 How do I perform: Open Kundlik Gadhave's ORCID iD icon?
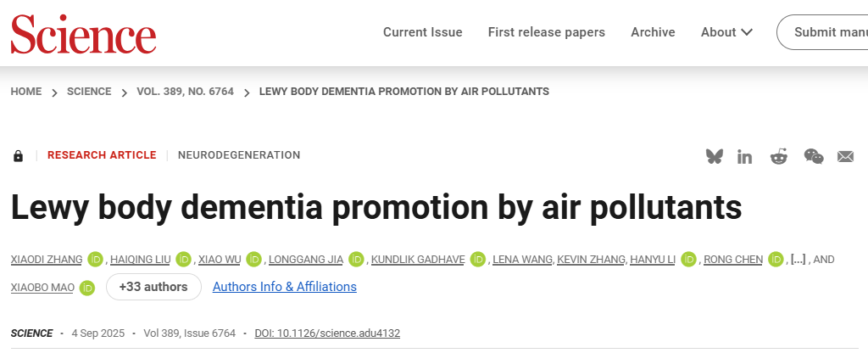pos(478,259)
